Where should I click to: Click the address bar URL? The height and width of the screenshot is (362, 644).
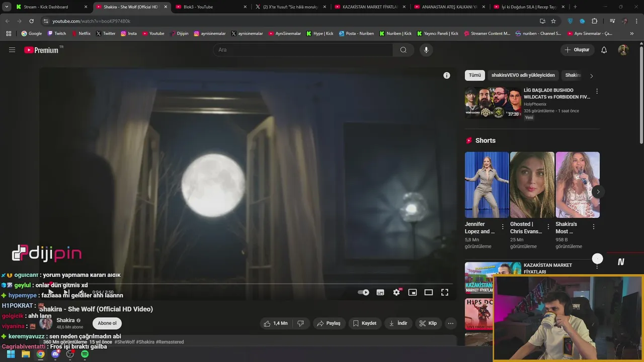pos(91,21)
